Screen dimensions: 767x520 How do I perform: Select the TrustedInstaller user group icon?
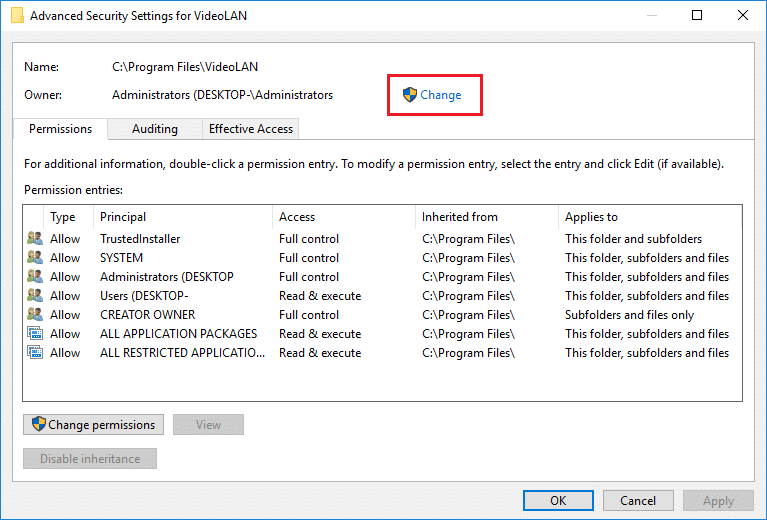tap(35, 238)
